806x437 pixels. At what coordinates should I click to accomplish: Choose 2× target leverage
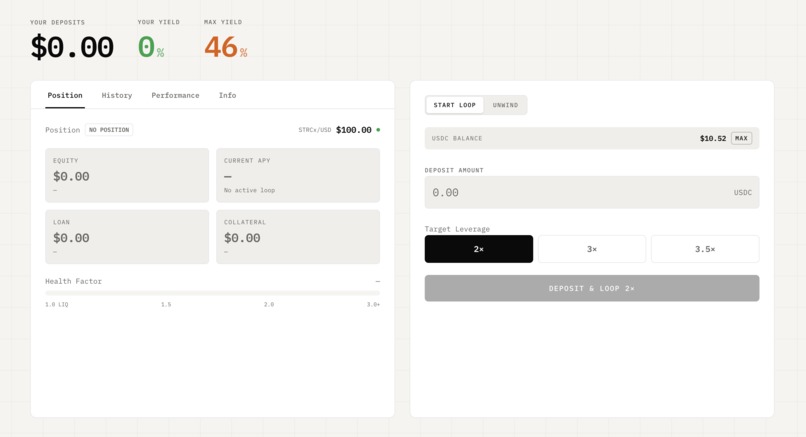(x=479, y=249)
